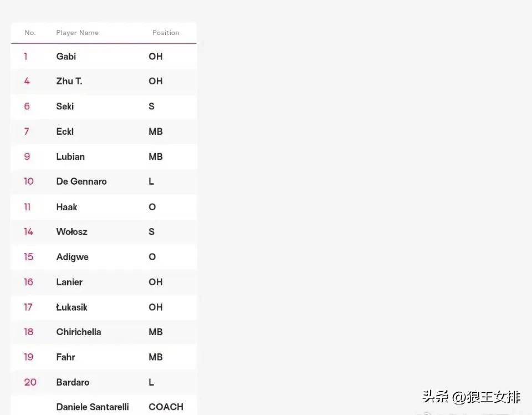The image size is (532, 415).
Task: Choose Łukasik in the table
Action: [x=71, y=307]
